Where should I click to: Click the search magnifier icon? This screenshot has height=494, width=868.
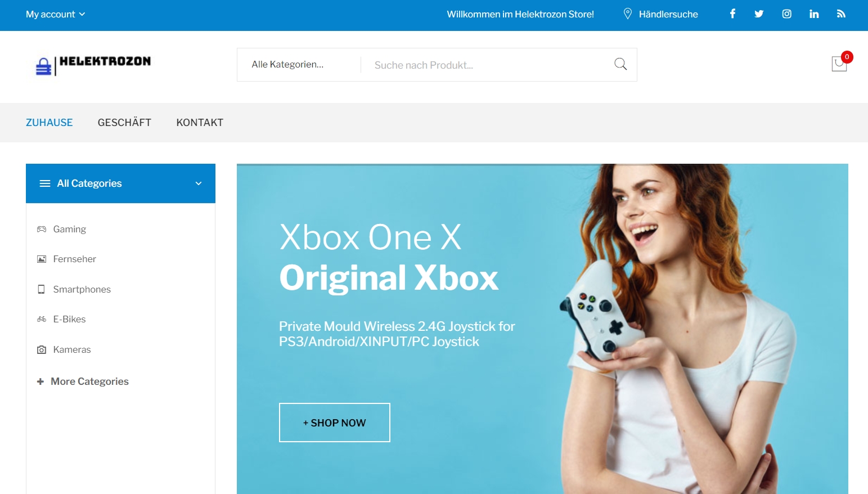coord(620,64)
